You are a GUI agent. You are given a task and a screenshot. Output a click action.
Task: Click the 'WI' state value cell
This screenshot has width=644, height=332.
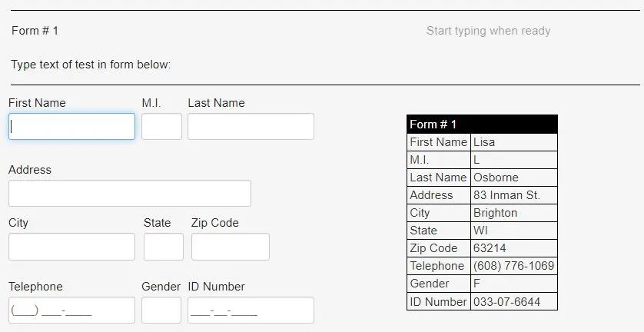click(514, 231)
